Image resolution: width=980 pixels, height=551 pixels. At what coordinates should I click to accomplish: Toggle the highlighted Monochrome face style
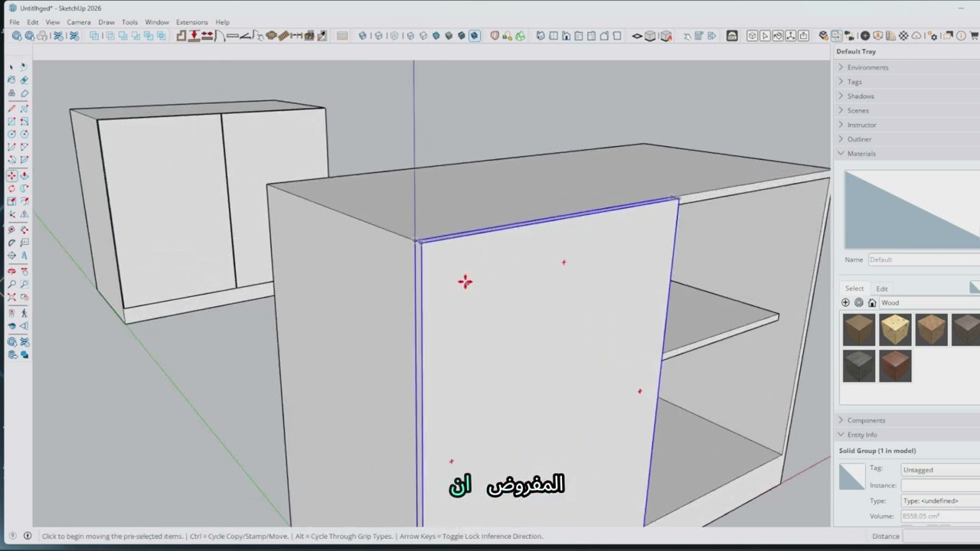475,36
